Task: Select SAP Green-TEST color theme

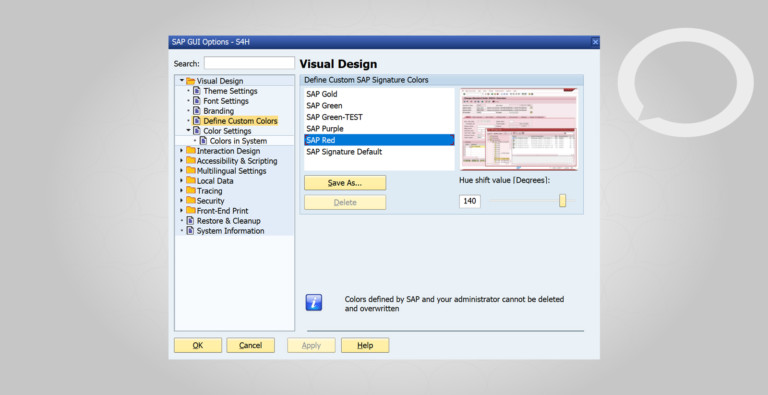Action: point(379,117)
